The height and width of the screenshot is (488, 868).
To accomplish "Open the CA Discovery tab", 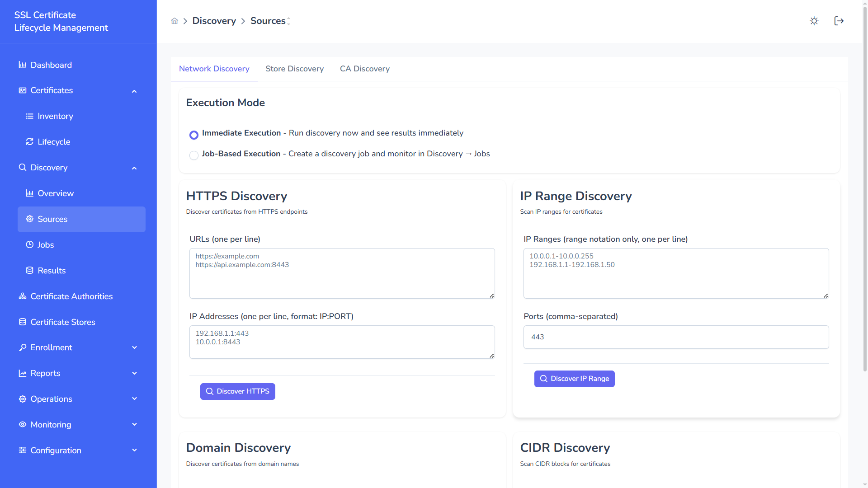I will (364, 69).
